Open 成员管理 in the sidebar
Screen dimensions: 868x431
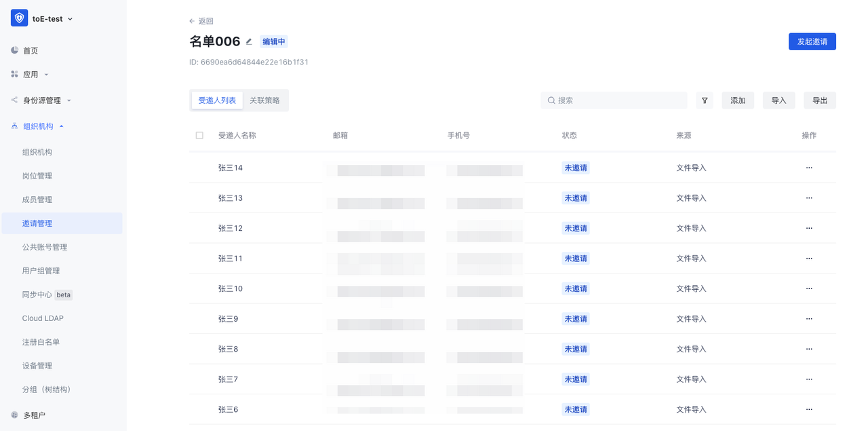click(37, 200)
